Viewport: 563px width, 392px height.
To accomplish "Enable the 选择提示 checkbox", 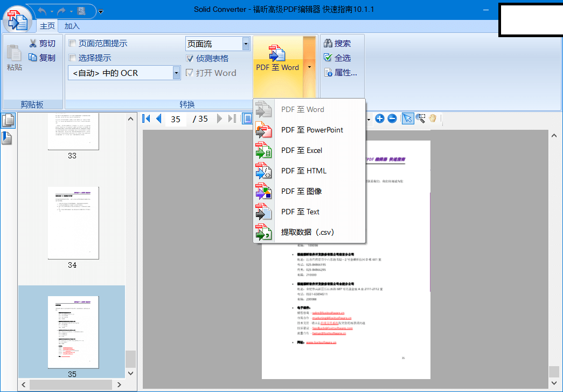I will click(x=73, y=58).
